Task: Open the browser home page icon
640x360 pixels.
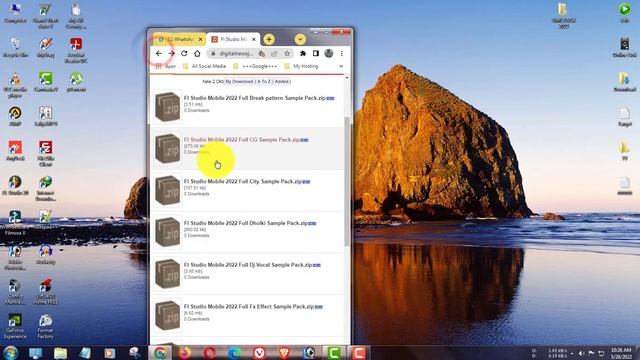Action: 197,53
